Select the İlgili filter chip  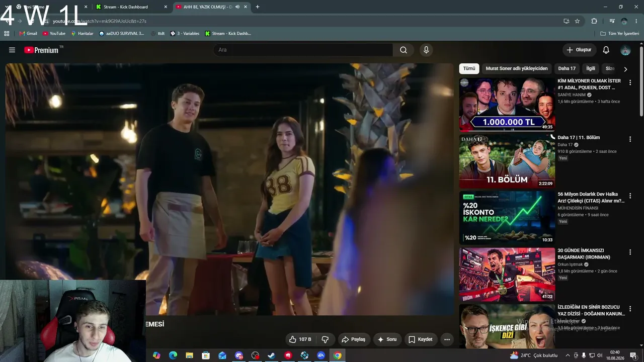pos(591,68)
